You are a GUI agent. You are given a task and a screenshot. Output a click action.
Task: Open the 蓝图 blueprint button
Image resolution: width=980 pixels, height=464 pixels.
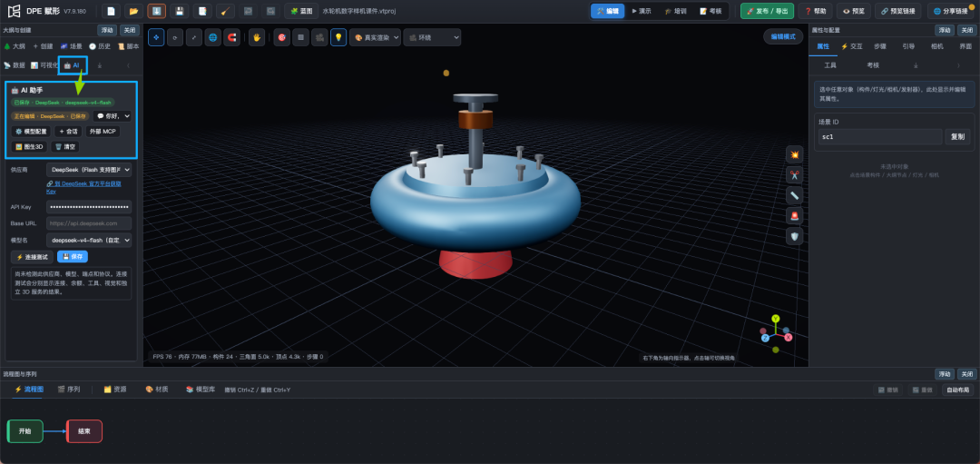tap(302, 11)
